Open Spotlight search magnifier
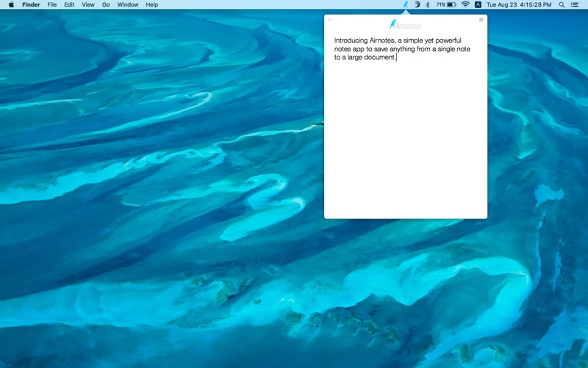Viewport: 588px width, 368px height. 562,4
